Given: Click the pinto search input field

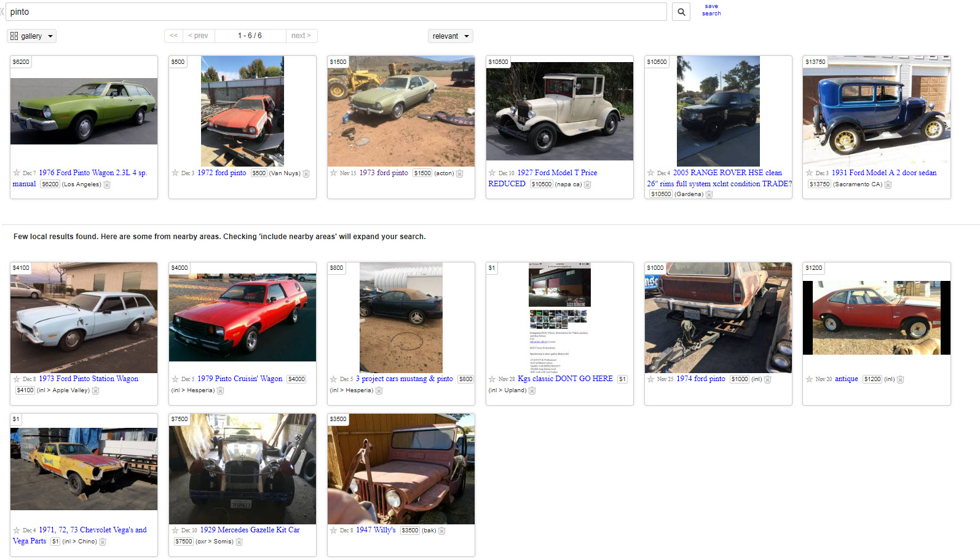Looking at the screenshot, I should tap(336, 12).
